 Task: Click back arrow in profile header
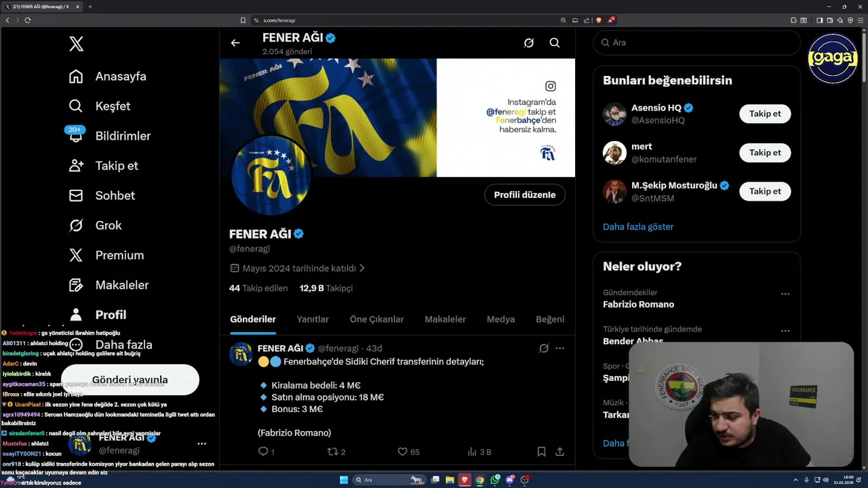point(235,43)
